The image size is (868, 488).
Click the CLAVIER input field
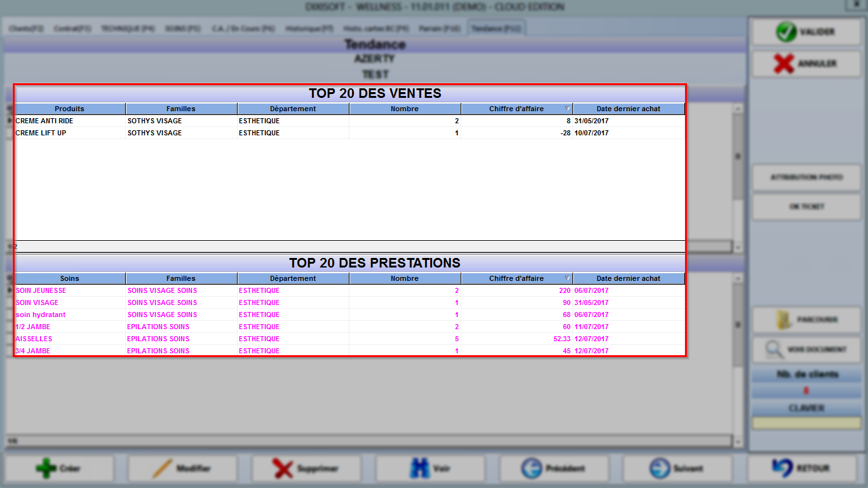pos(806,423)
